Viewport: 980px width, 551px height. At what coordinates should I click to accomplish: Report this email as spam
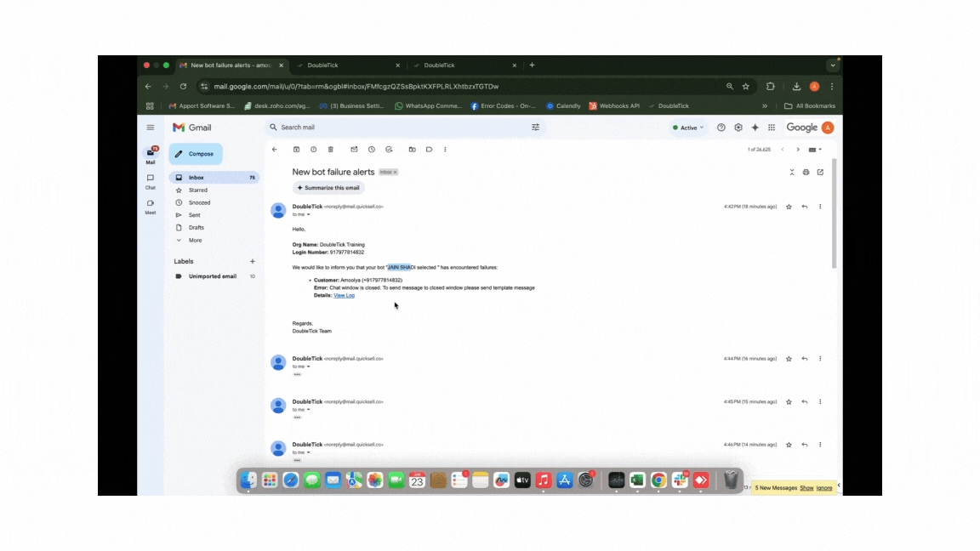point(313,150)
